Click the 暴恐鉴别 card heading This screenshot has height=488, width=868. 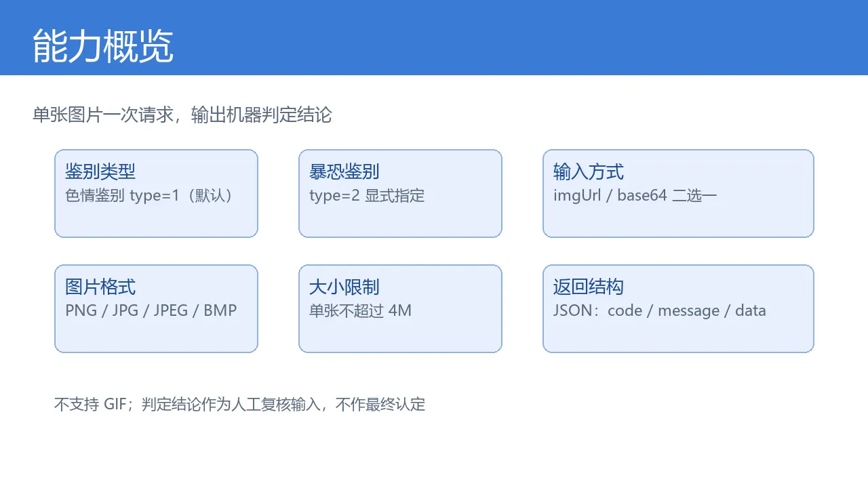[344, 171]
